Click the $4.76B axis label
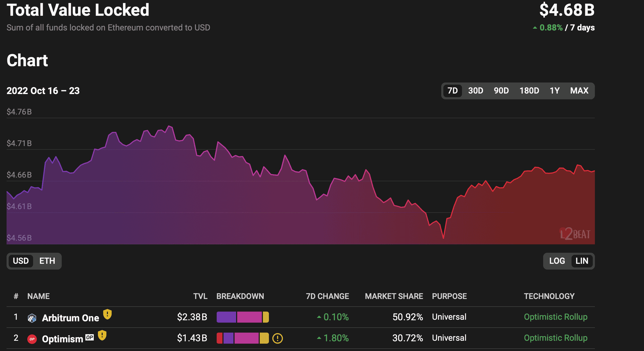Image resolution: width=644 pixels, height=351 pixels. (19, 112)
